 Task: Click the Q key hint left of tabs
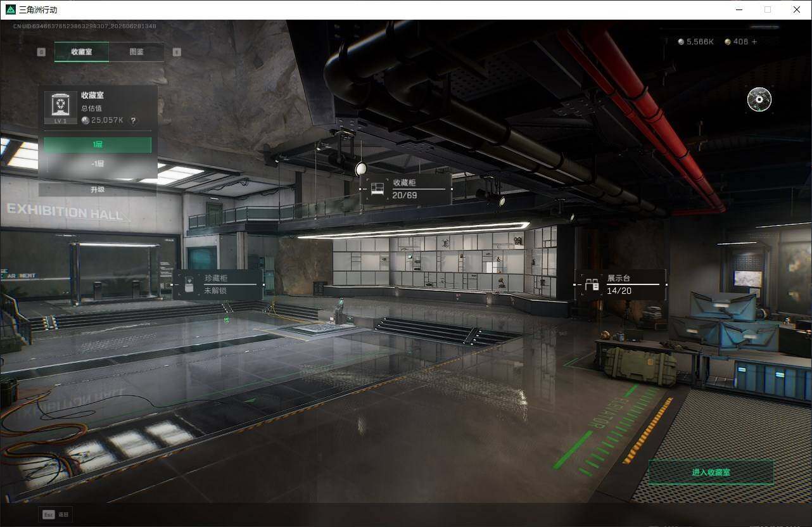[41, 52]
